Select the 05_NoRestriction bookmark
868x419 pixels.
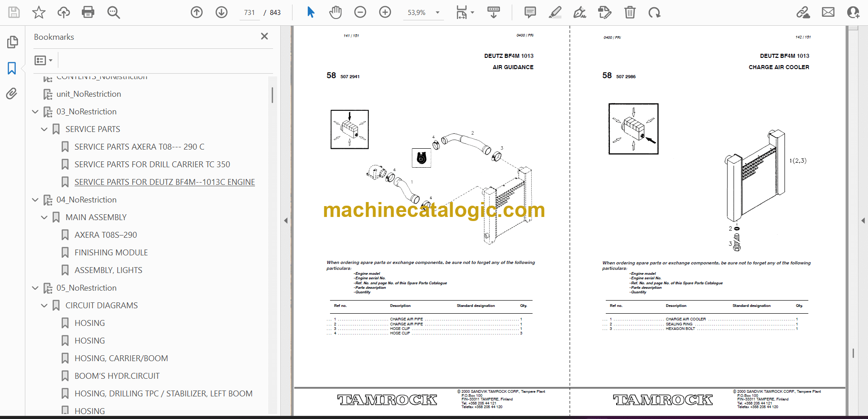pos(86,288)
